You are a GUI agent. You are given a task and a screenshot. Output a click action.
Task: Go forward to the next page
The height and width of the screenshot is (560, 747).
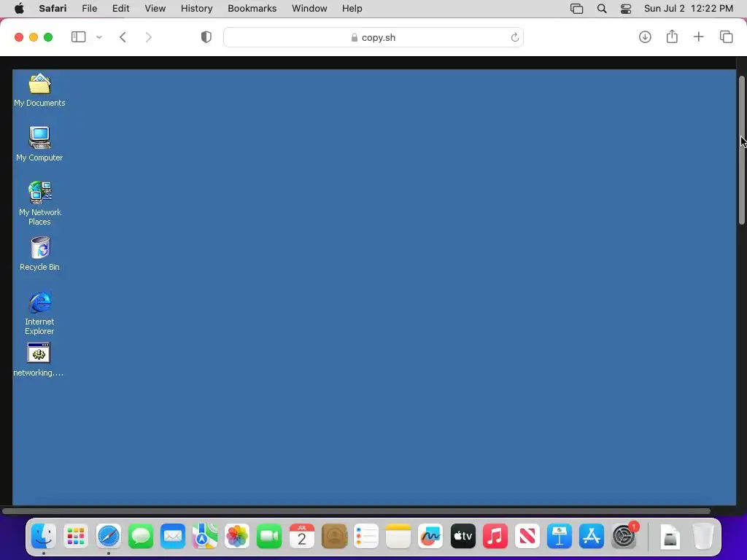(x=149, y=37)
